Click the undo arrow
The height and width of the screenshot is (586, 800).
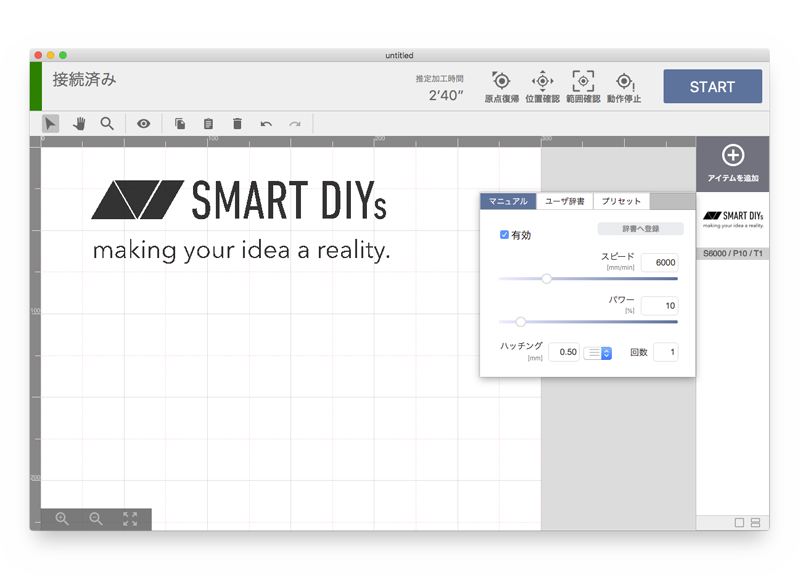click(265, 123)
